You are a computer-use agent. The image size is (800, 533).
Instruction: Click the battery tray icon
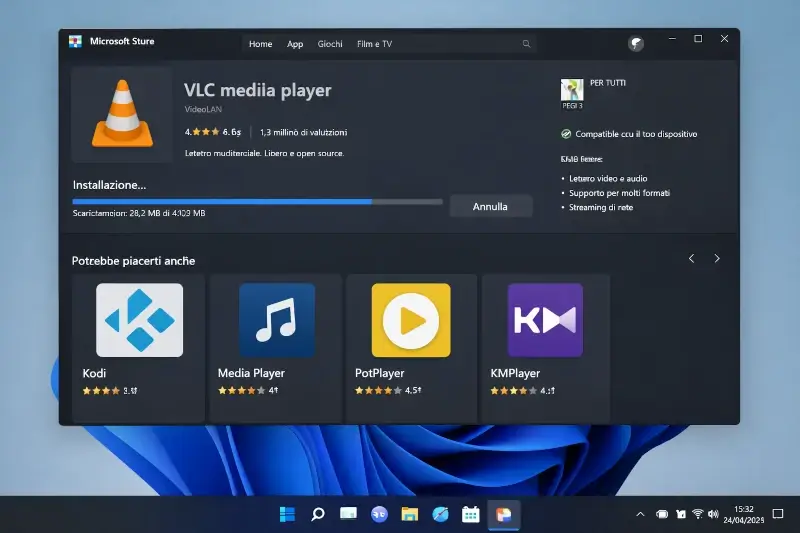662,514
